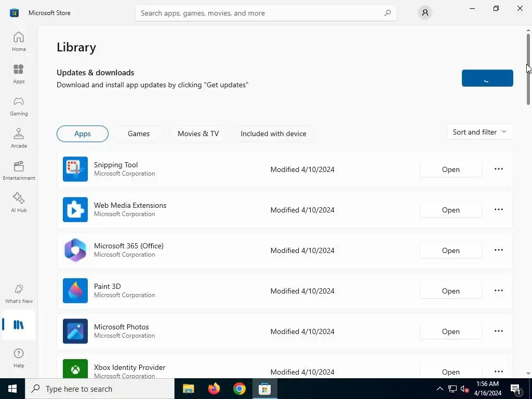Launch Chrome from the taskbar

tap(239, 389)
